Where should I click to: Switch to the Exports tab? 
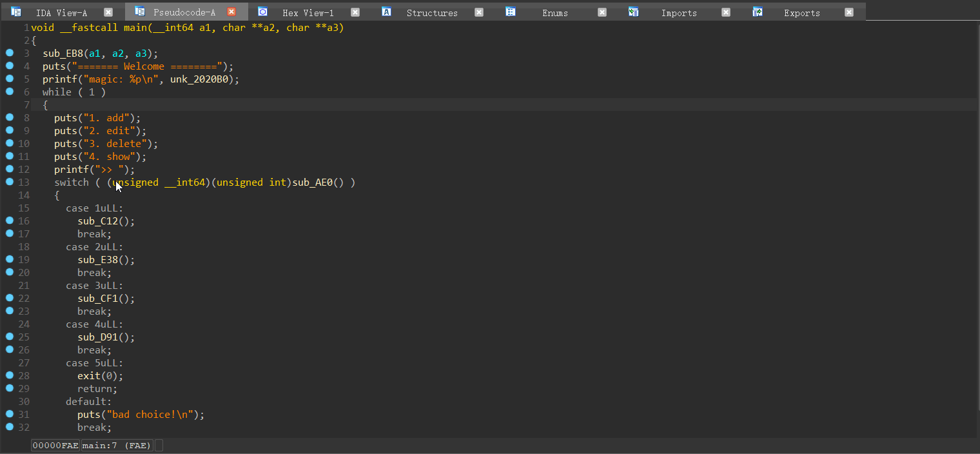tap(802, 12)
